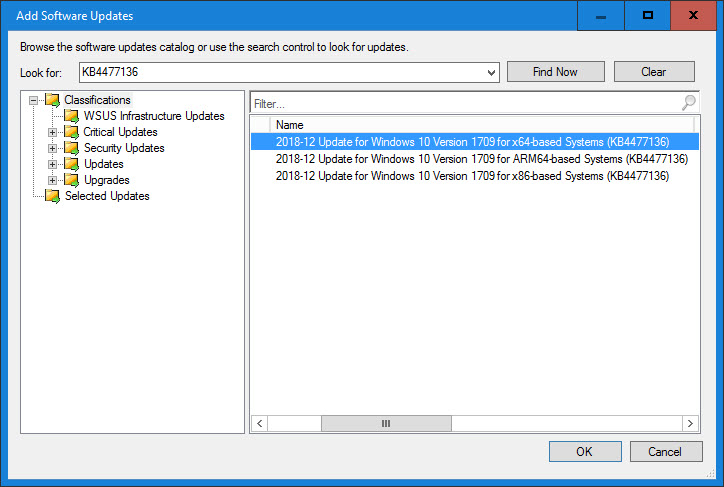Expand the Critical Updates node
The height and width of the screenshot is (487, 724).
53,132
